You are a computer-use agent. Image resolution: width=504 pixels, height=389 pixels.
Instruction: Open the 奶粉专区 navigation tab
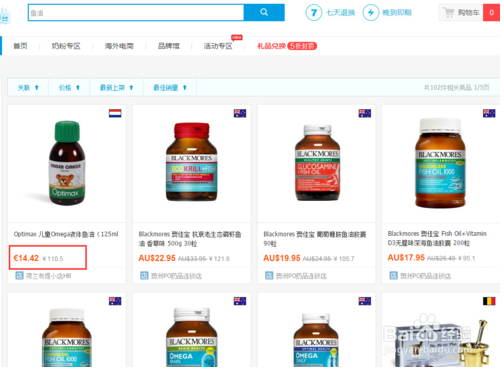66,46
